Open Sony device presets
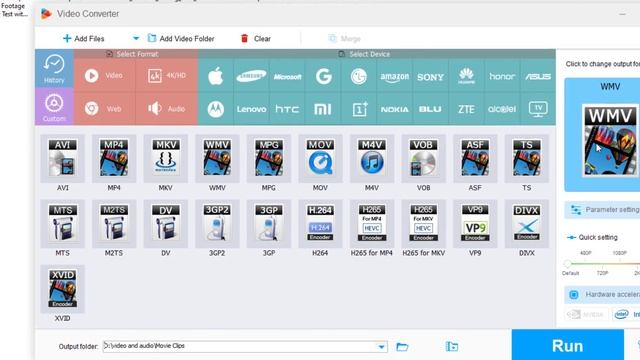The height and width of the screenshot is (360, 640). pyautogui.click(x=430, y=76)
